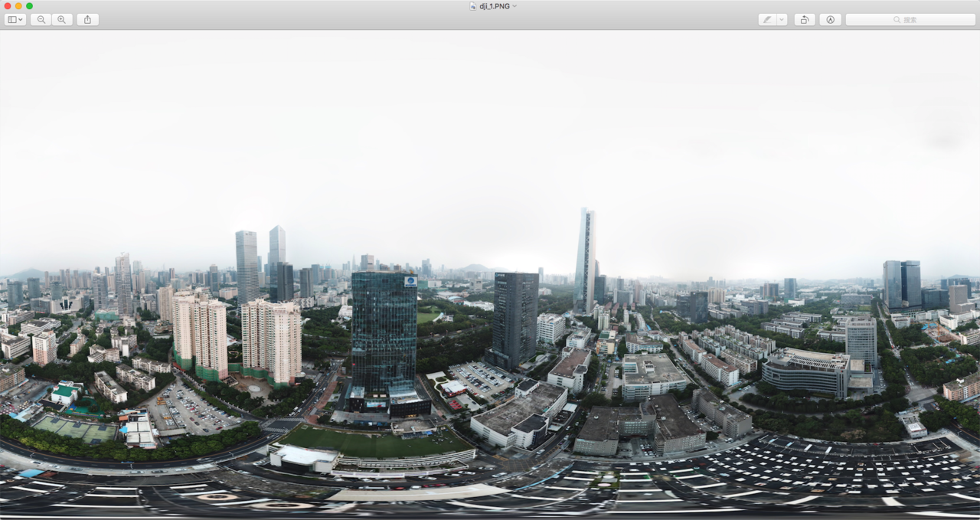Image resolution: width=980 pixels, height=520 pixels.
Task: Click the green full-screen window button
Action: (29, 6)
